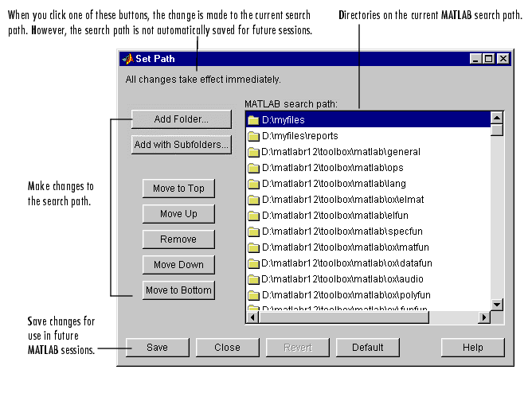Click the Move Down button
This screenshot has height=393, width=532.
click(x=178, y=265)
